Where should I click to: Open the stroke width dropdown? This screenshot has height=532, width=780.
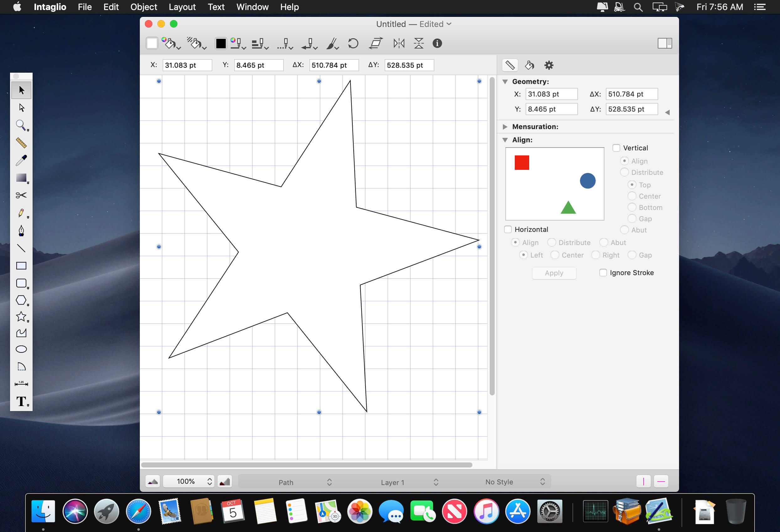(x=260, y=44)
